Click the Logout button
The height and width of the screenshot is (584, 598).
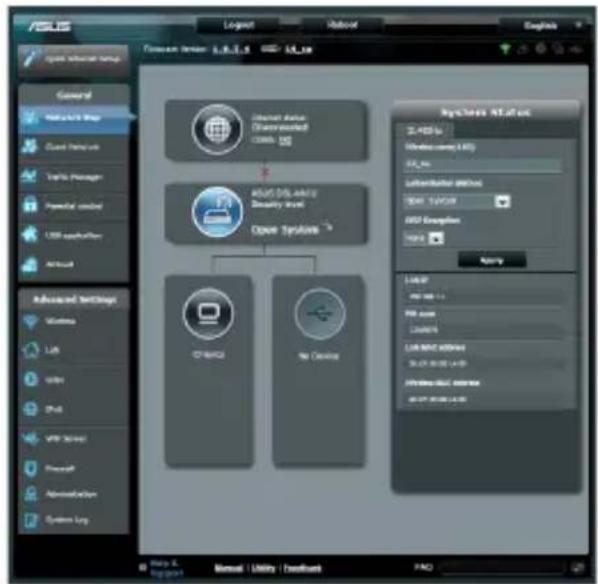pyautogui.click(x=239, y=25)
